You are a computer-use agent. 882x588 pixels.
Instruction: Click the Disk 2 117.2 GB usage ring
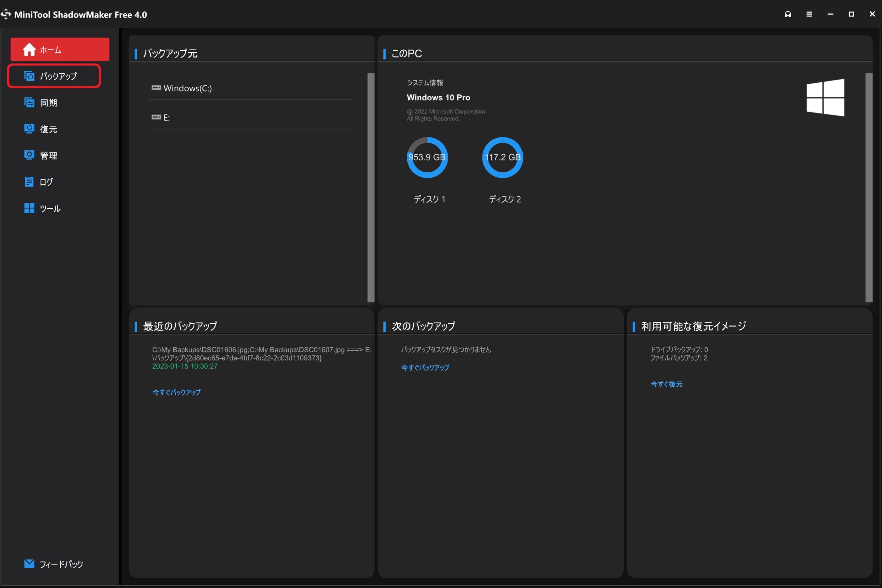503,157
